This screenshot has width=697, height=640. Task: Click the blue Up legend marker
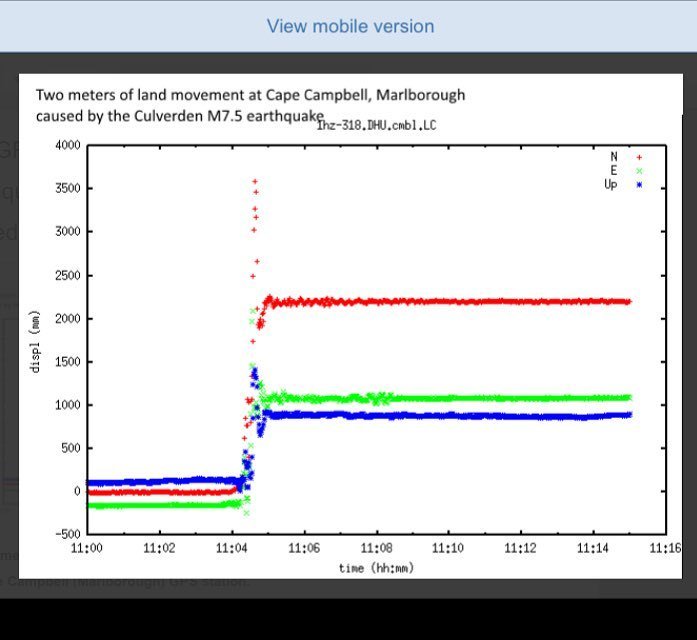638,185
